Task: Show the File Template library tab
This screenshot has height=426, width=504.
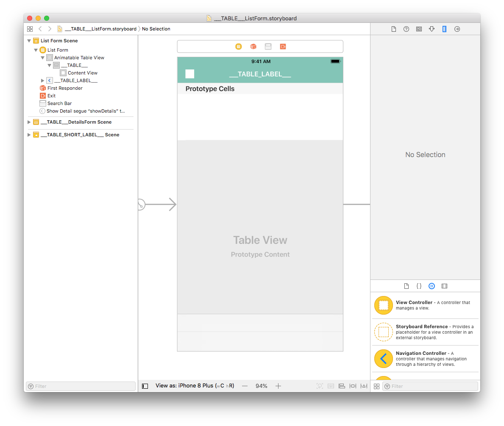Action: tap(406, 286)
